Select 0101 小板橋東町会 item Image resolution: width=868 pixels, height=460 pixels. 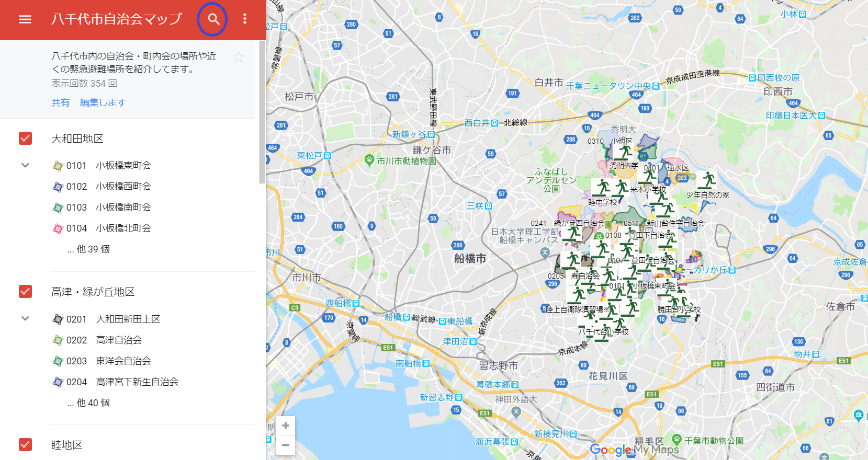point(102,166)
